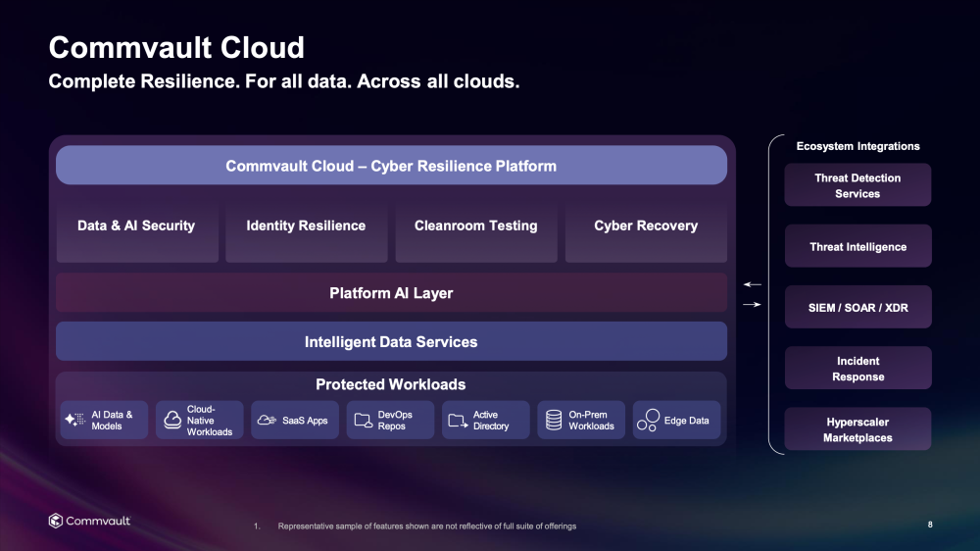Select the Cyber Recovery tile
The image size is (980, 551).
tap(646, 226)
